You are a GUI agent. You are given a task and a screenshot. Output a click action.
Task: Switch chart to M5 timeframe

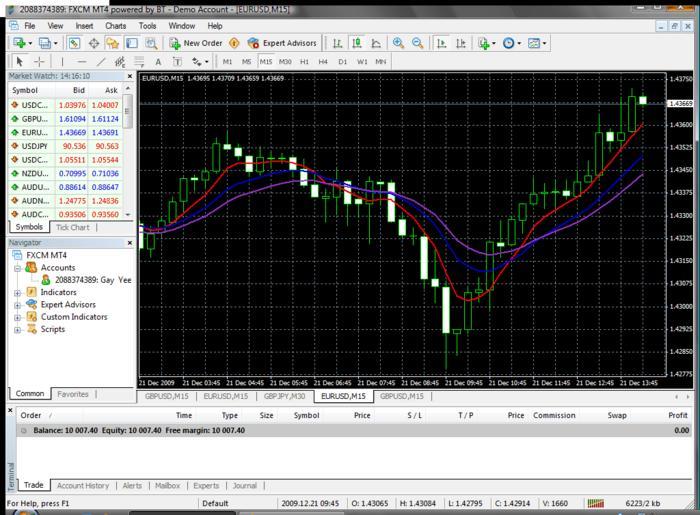click(x=246, y=62)
